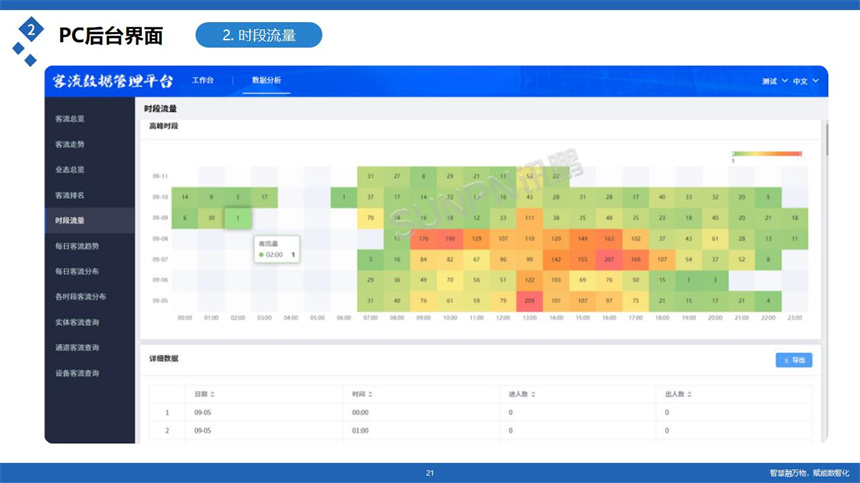The width and height of the screenshot is (860, 483).
Task: Switch to the 数据分析 tab
Action: 266,81
